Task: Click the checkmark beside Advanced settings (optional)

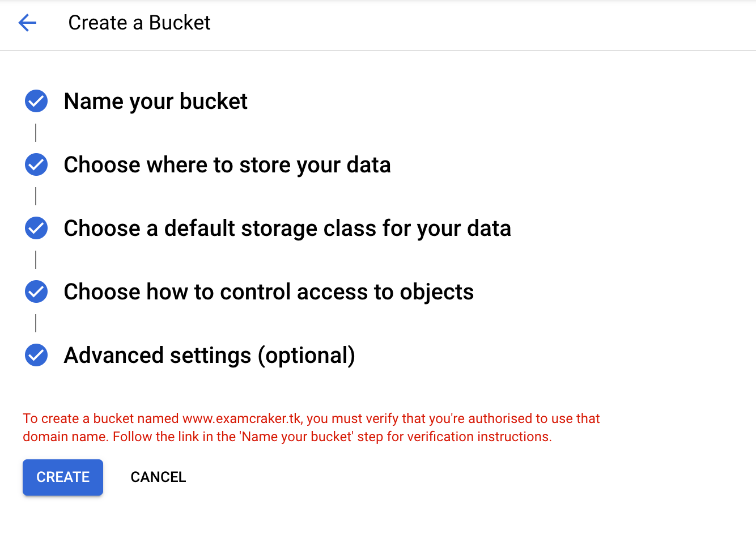Action: coord(36,356)
